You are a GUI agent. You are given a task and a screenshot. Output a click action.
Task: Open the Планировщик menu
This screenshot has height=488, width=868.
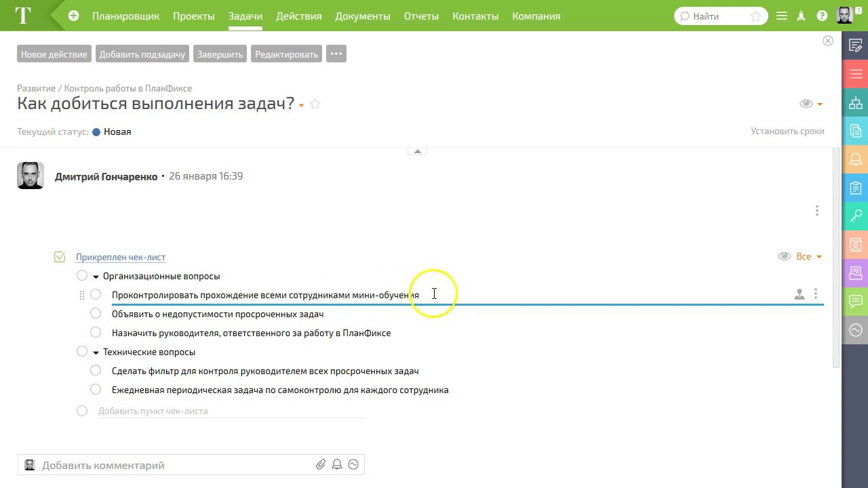tap(126, 16)
